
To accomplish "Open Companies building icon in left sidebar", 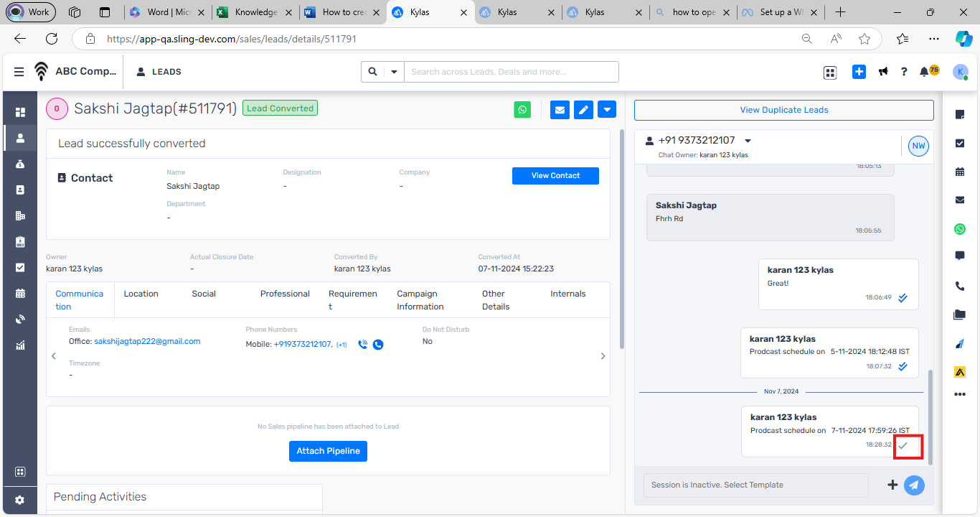I will pos(20,215).
